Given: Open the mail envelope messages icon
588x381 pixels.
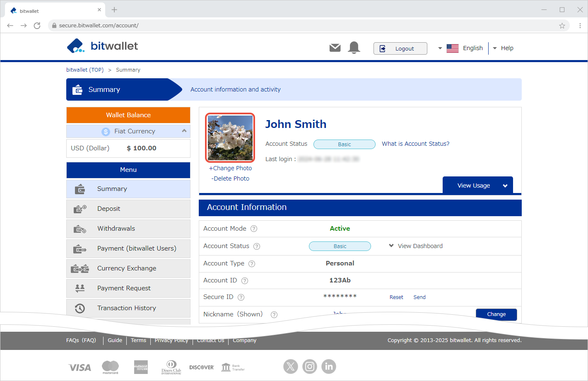Looking at the screenshot, I should coord(335,48).
